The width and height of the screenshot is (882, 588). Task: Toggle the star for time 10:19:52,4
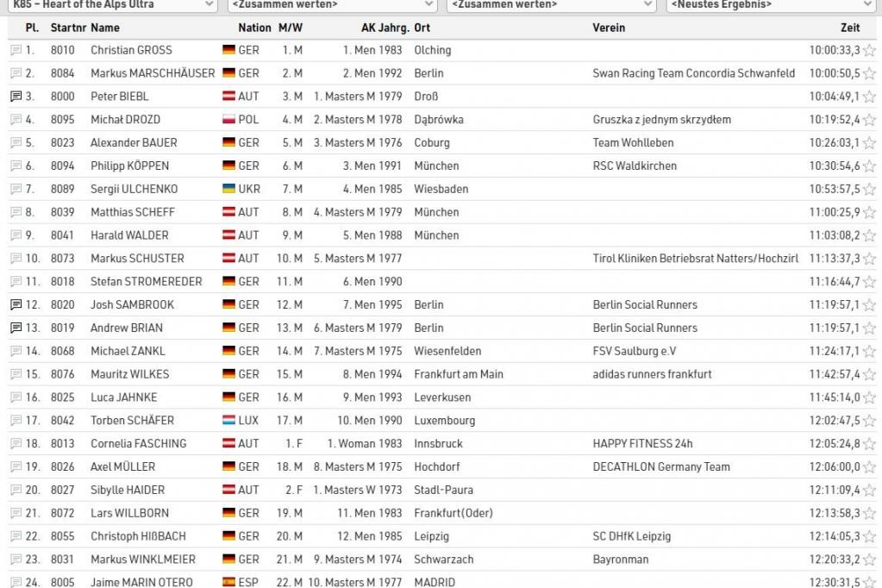pos(869,120)
